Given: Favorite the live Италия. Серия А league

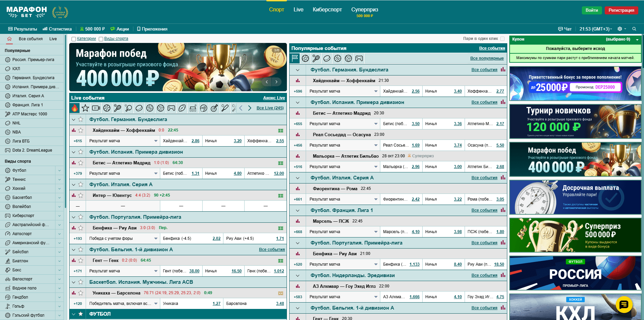Looking at the screenshot, I should coord(81,184).
